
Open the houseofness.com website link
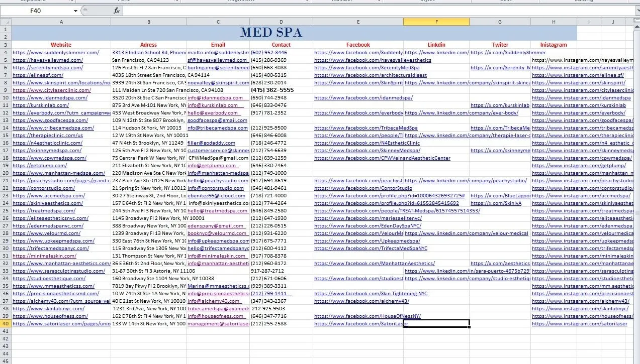pos(50,316)
